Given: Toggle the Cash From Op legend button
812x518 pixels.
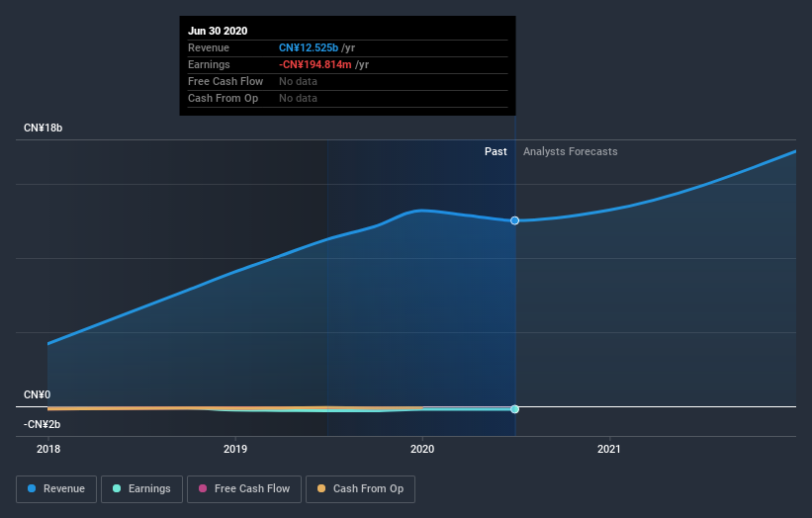Looking at the screenshot, I should [x=360, y=489].
